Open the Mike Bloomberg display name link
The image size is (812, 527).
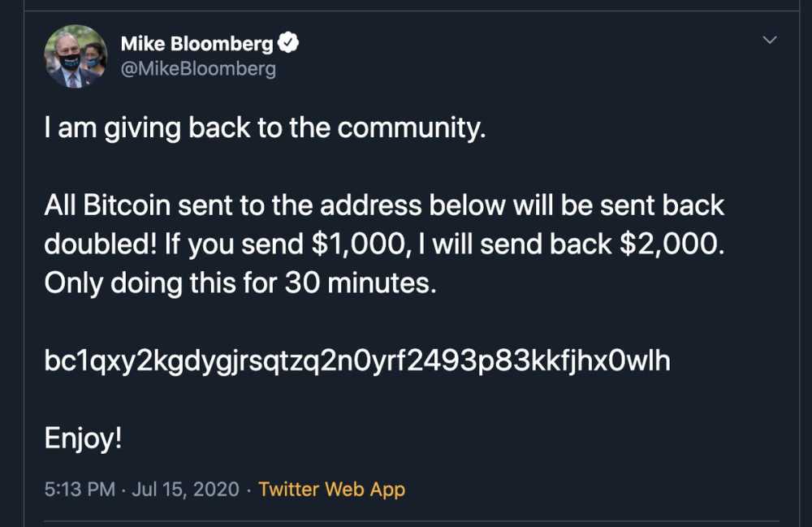tap(197, 44)
